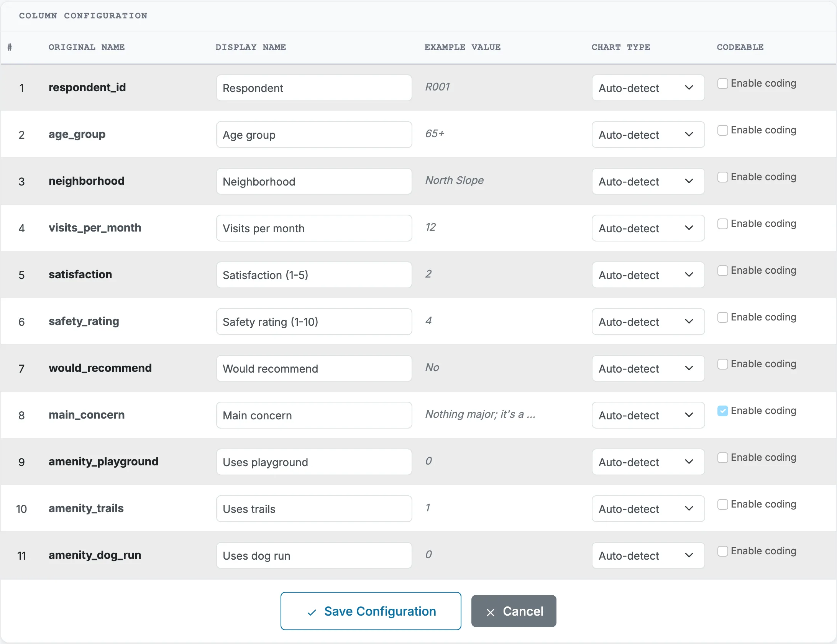Click the main_concern original name
The image size is (837, 644).
click(x=87, y=415)
